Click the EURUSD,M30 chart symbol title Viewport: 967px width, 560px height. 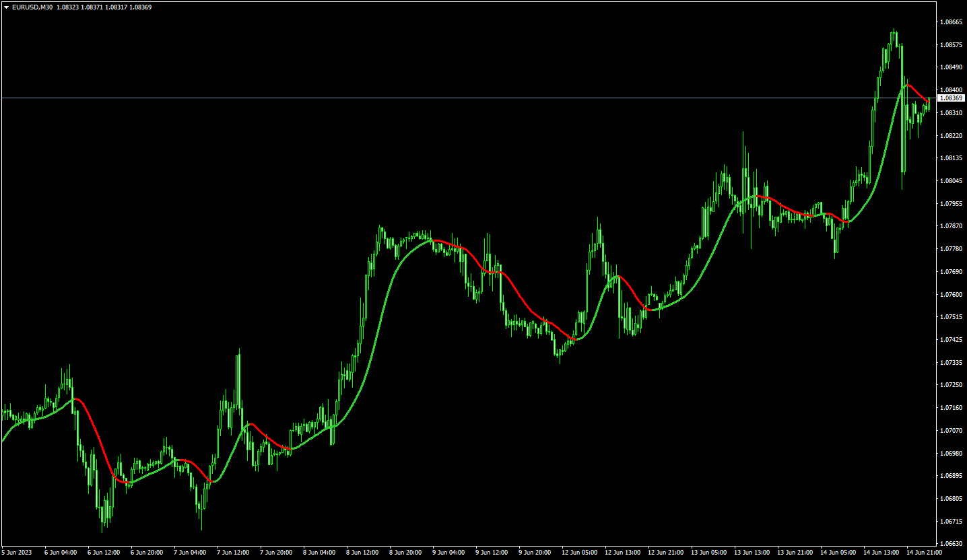32,7
